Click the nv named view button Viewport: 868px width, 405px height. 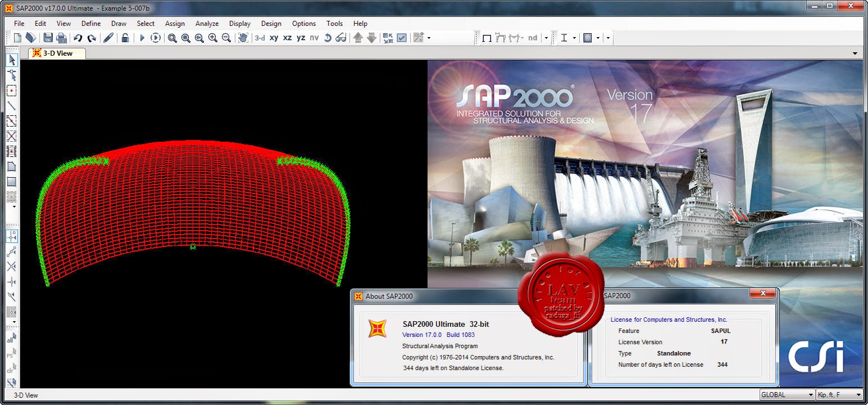[x=314, y=38]
